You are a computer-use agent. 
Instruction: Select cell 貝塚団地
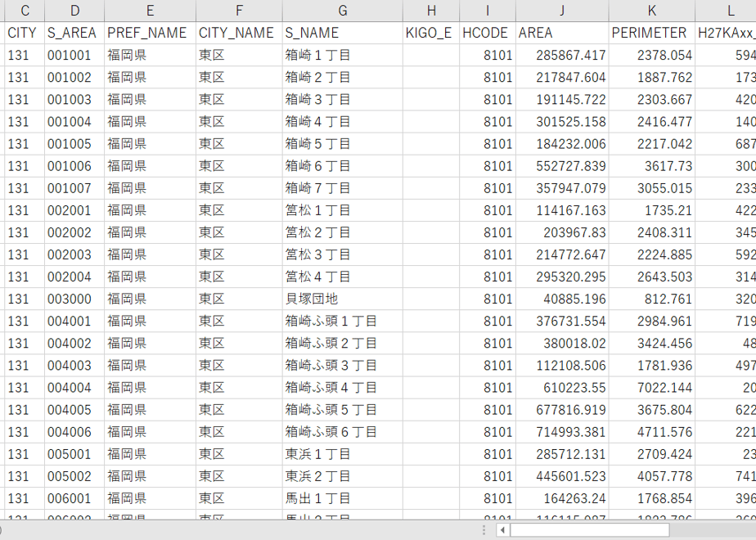click(342, 299)
